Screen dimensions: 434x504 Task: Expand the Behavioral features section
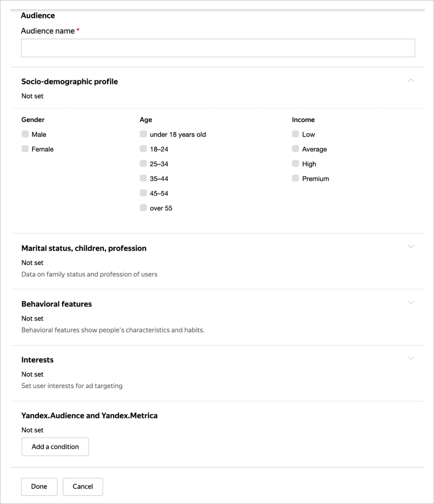point(411,302)
